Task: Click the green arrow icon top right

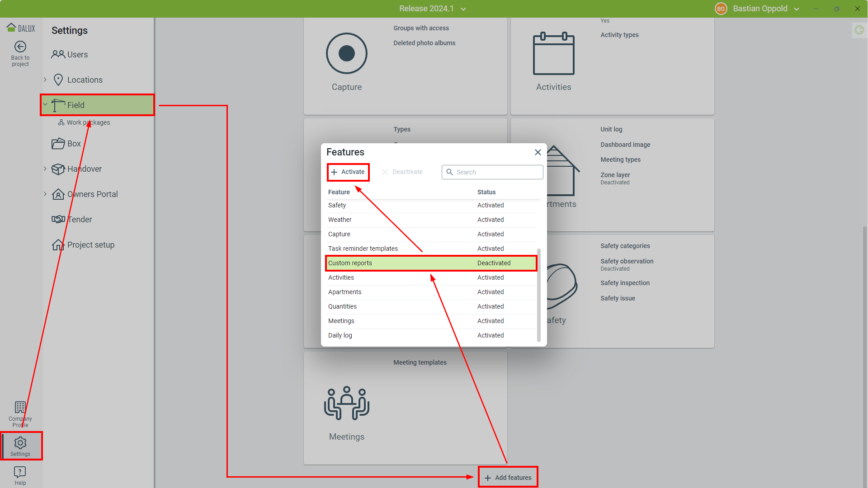Action: (859, 30)
